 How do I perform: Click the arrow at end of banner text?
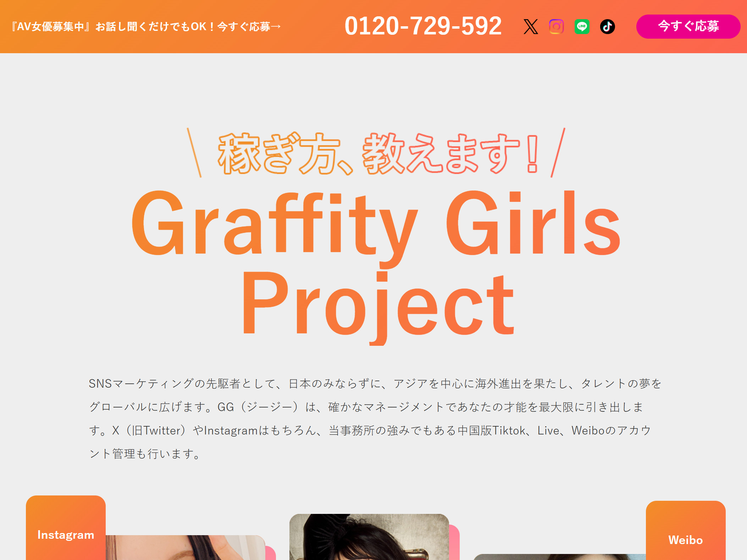pos(276,27)
